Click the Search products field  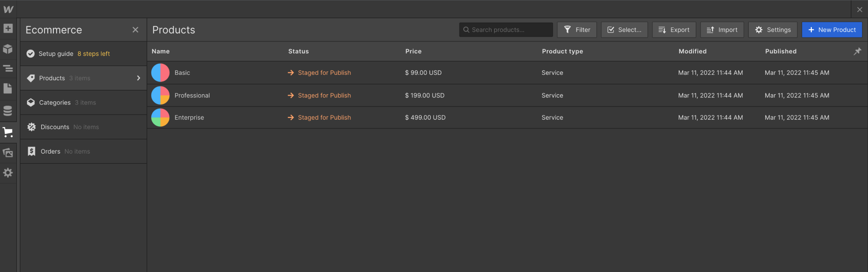506,30
